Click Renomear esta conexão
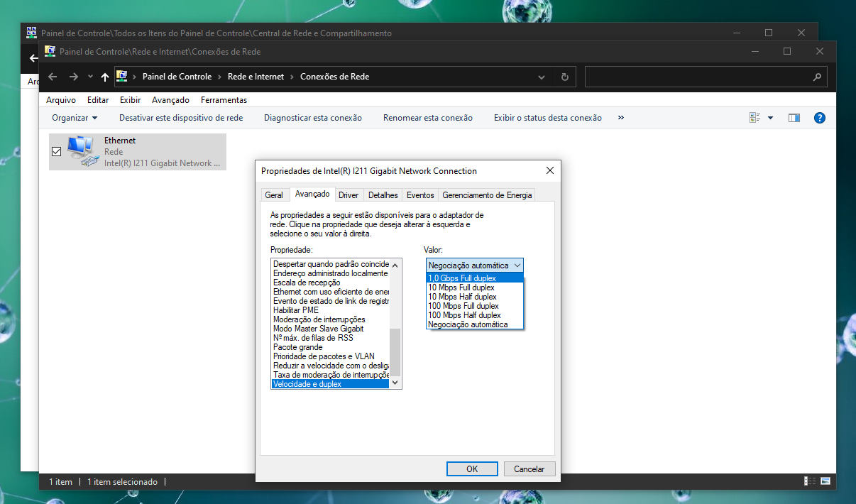Image resolution: width=856 pixels, height=504 pixels. pyautogui.click(x=428, y=118)
